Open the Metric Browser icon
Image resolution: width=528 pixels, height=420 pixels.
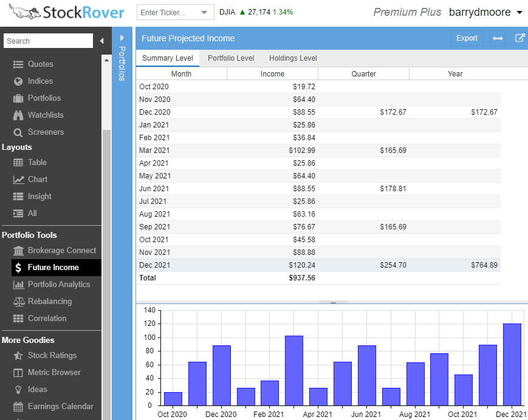(x=16, y=372)
